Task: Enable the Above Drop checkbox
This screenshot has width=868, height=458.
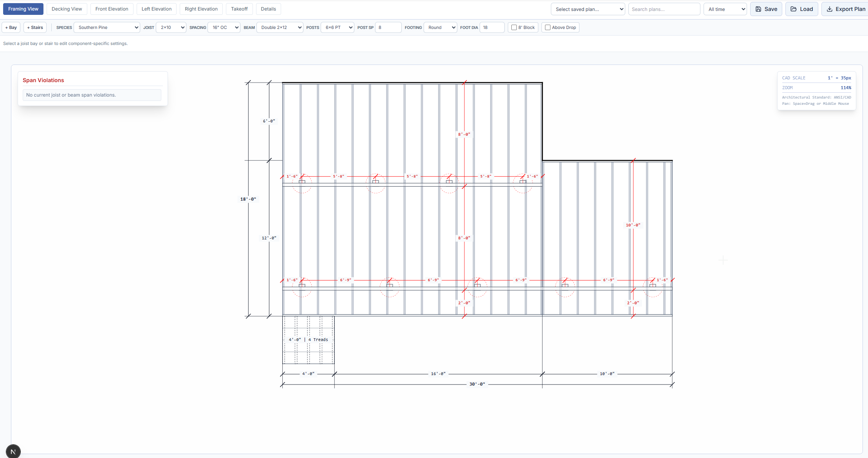Action: pyautogui.click(x=548, y=27)
